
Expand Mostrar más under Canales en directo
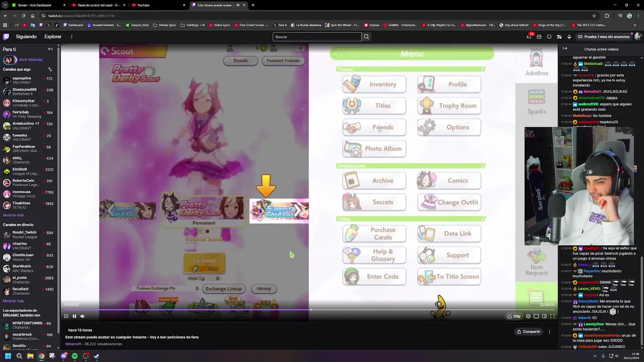[13, 301]
